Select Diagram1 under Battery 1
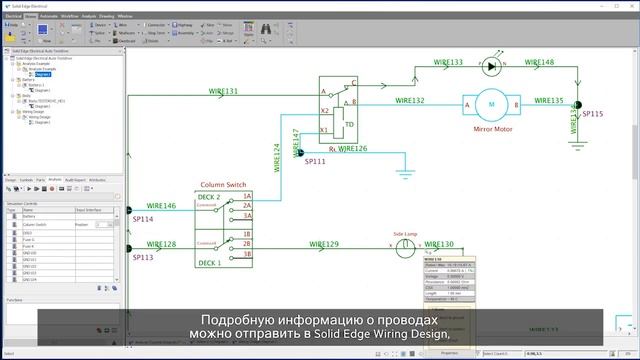 pyautogui.click(x=42, y=90)
